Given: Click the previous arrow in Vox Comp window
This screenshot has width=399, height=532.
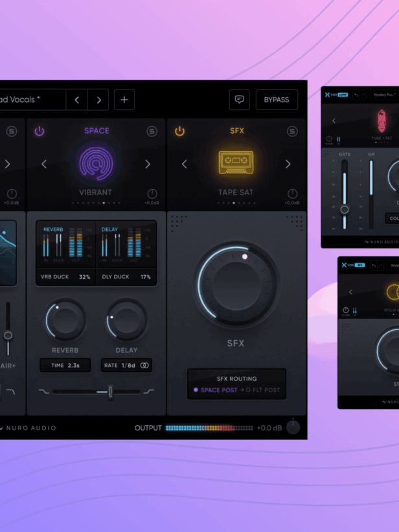Looking at the screenshot, I should pyautogui.click(x=334, y=121).
